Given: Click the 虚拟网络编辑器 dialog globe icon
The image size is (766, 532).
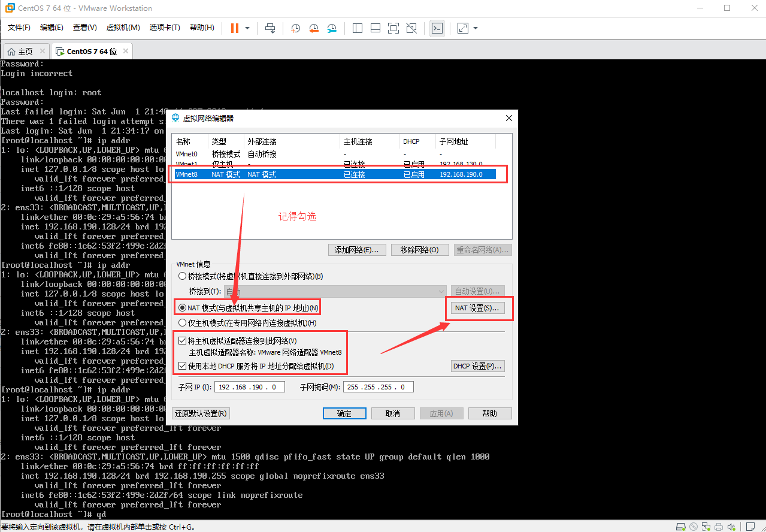Looking at the screenshot, I should [x=175, y=119].
